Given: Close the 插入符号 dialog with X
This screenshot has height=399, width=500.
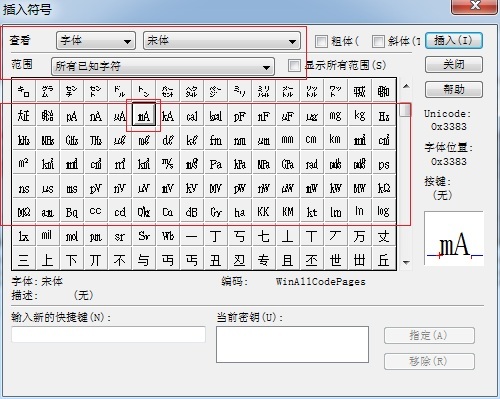Looking at the screenshot, I should tap(475, 6).
